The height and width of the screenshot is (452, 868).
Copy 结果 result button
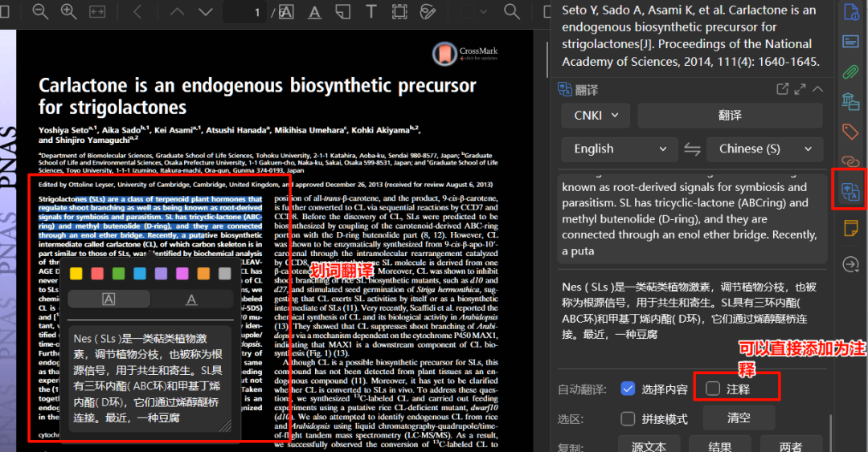719,445
